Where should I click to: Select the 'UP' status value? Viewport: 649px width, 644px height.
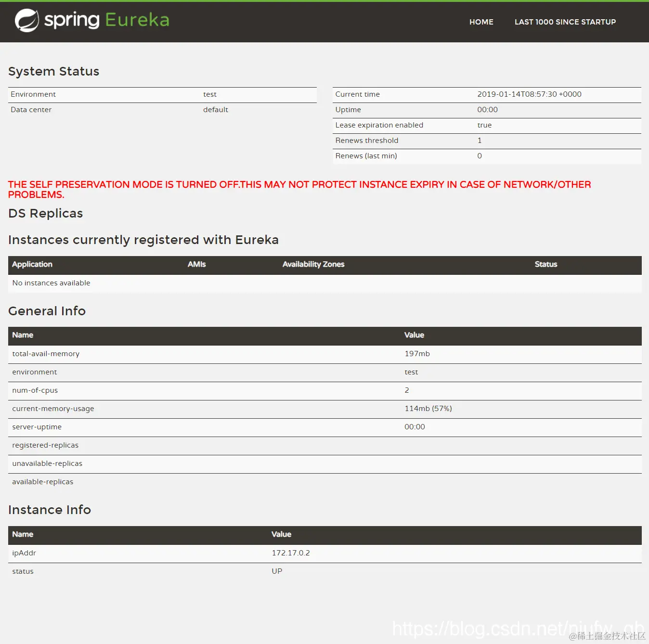click(277, 571)
